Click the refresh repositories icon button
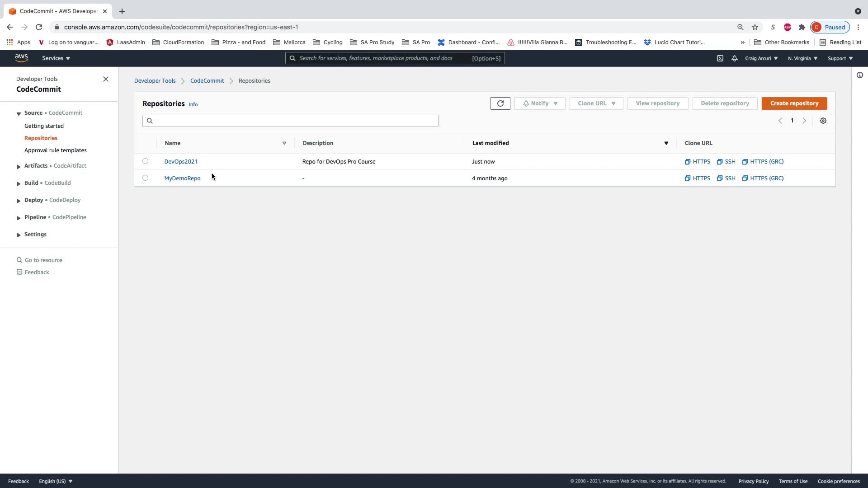 pos(500,103)
